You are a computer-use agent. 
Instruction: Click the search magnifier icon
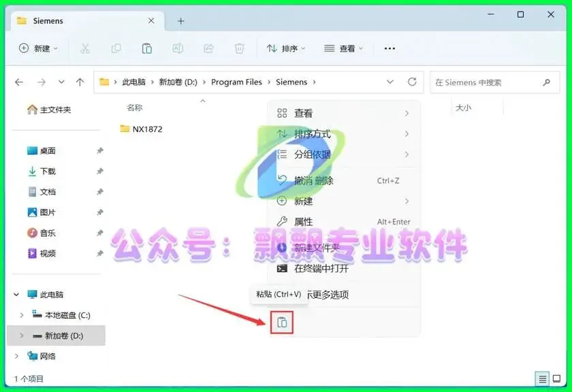[546, 82]
